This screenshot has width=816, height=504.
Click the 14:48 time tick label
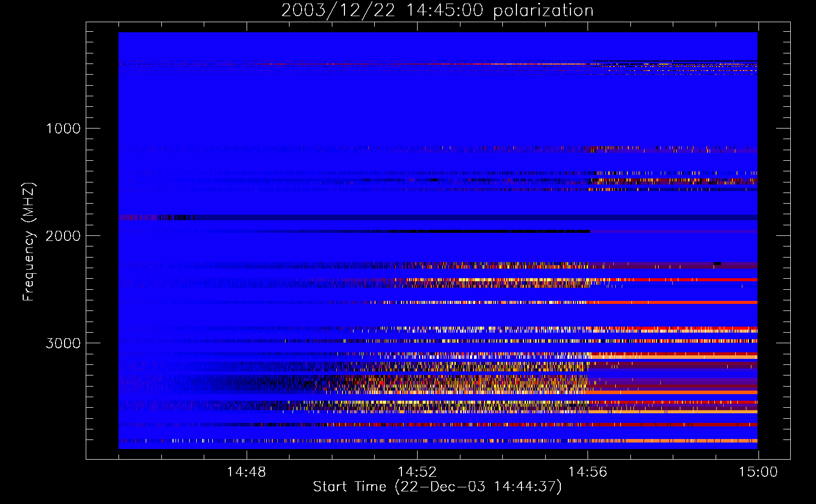point(246,472)
